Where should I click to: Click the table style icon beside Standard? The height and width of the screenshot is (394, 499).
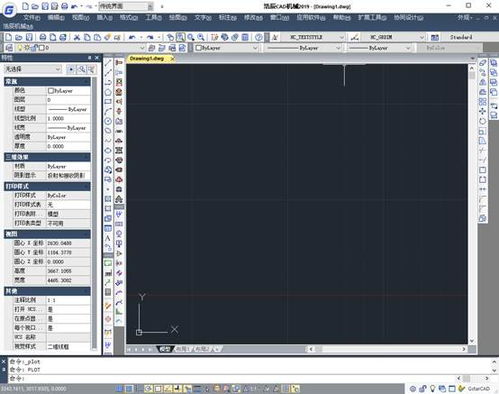[x=435, y=37]
